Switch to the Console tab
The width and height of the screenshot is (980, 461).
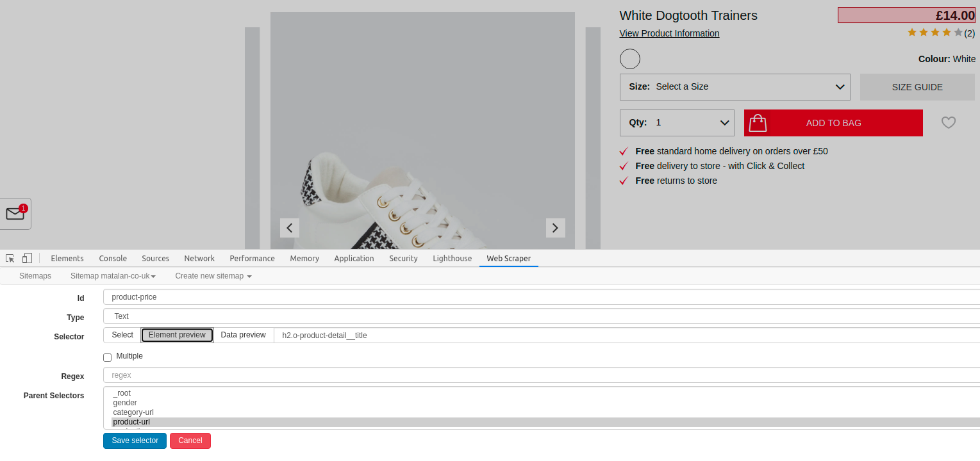113,258
